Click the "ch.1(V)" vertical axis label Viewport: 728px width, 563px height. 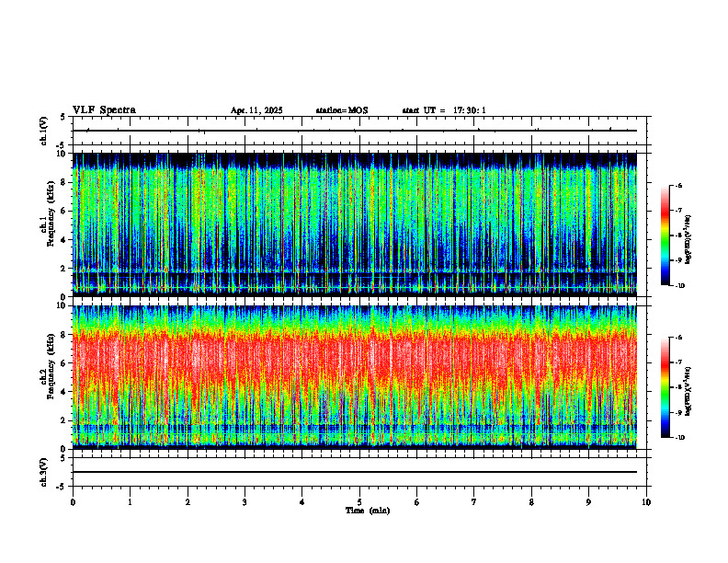click(x=44, y=131)
